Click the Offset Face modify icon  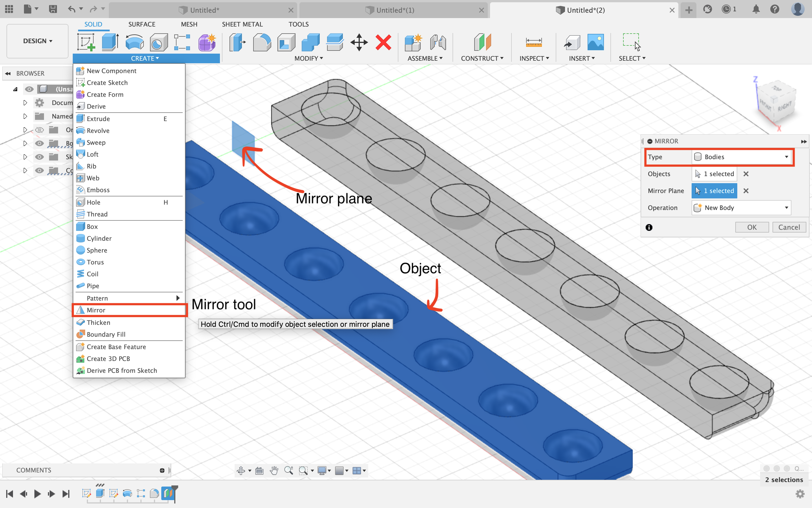335,43
